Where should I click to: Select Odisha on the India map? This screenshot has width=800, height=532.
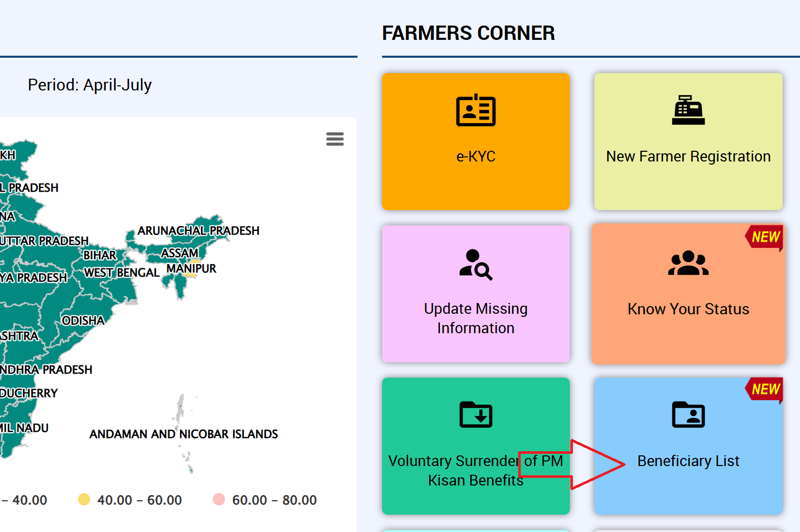click(83, 320)
